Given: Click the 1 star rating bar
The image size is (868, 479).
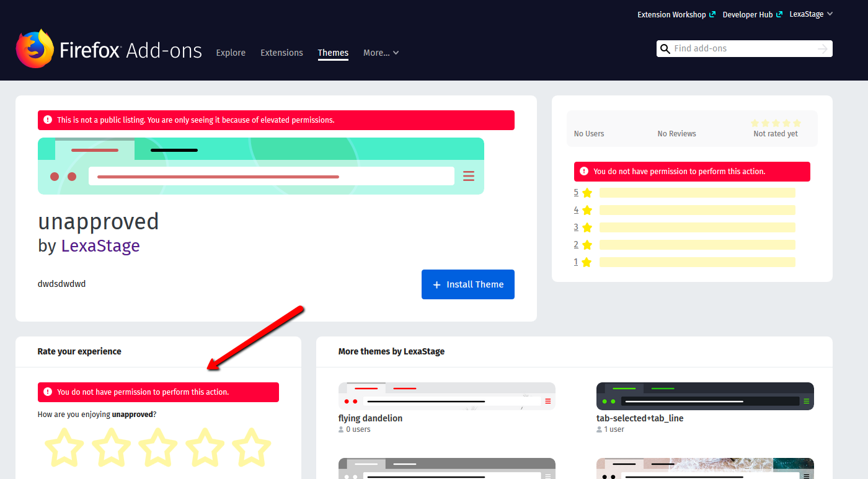Looking at the screenshot, I should 697,262.
